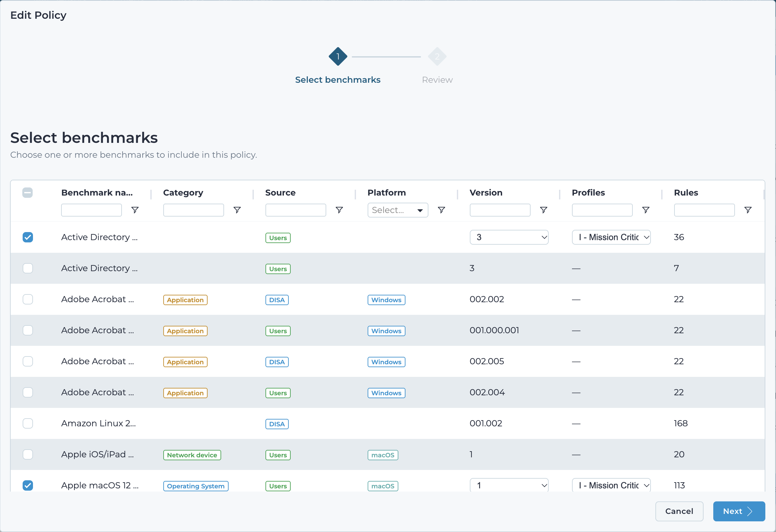Click the macOS tag on Apple iOS/iPad row
The image size is (776, 532).
pos(383,455)
